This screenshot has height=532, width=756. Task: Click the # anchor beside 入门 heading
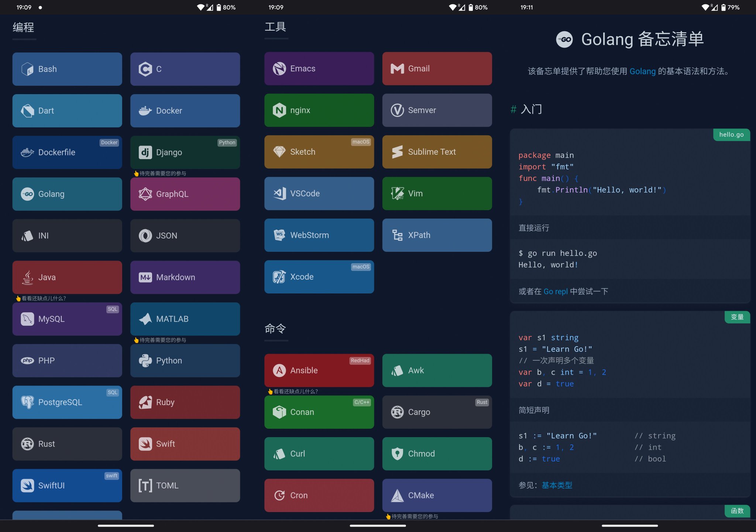coord(513,109)
